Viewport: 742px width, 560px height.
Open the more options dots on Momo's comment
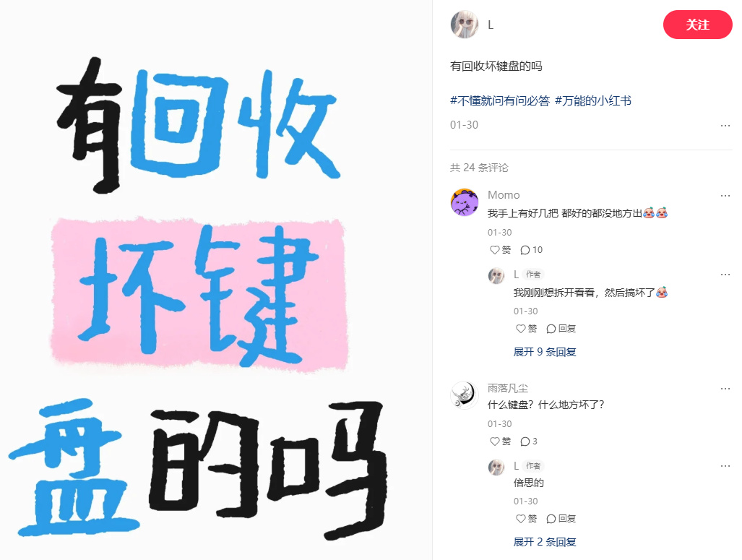point(725,196)
